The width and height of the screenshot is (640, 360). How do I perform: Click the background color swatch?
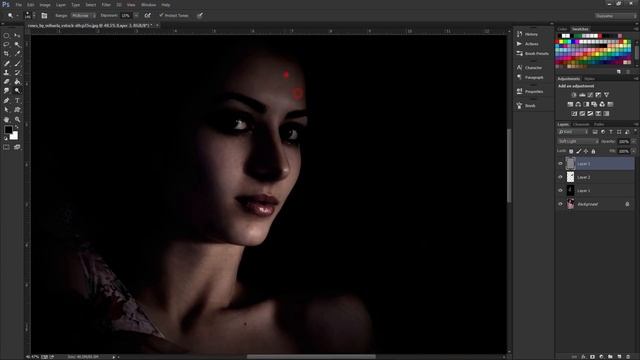point(15,136)
